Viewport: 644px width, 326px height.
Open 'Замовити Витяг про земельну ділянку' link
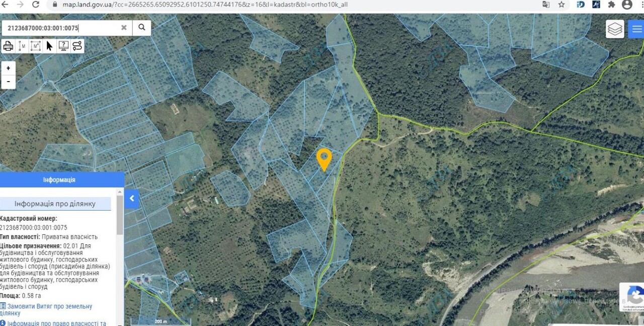click(46, 309)
